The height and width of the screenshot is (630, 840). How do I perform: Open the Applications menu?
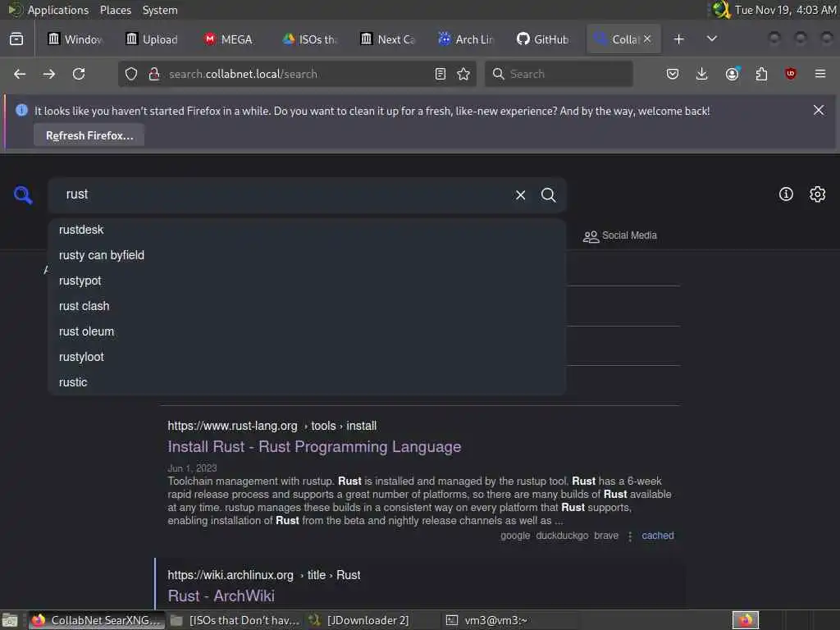[x=48, y=10]
